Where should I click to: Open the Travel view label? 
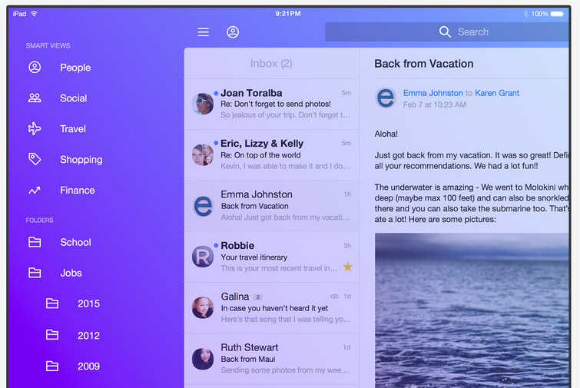coord(73,129)
